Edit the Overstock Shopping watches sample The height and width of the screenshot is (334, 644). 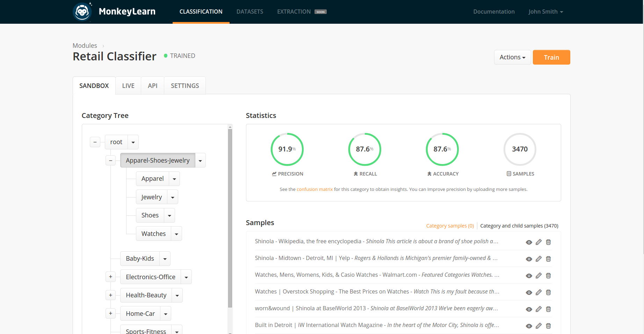pos(539,292)
